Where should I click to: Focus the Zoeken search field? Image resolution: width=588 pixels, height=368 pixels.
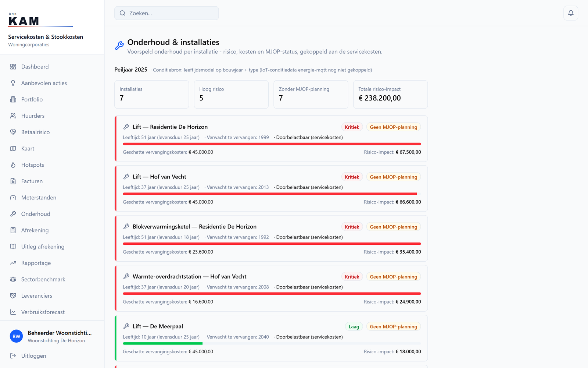point(166,13)
